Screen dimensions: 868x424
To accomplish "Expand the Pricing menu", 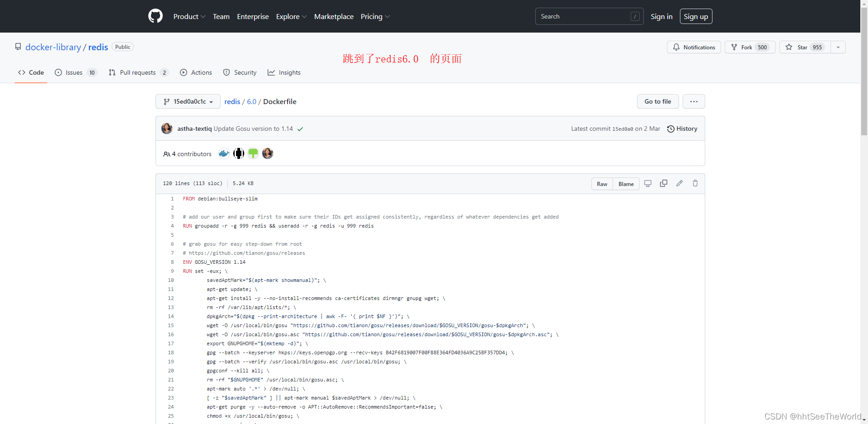I will 375,16.
